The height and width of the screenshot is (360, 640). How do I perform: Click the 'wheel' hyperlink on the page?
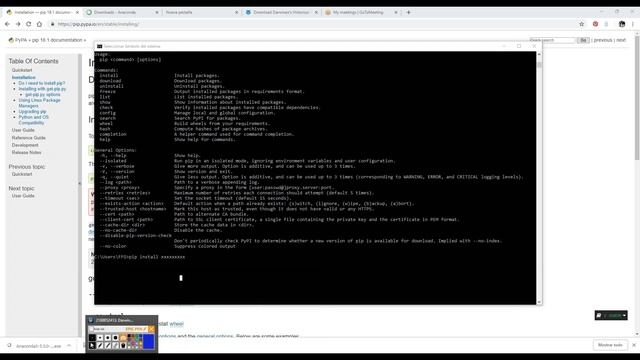pyautogui.click(x=176, y=324)
